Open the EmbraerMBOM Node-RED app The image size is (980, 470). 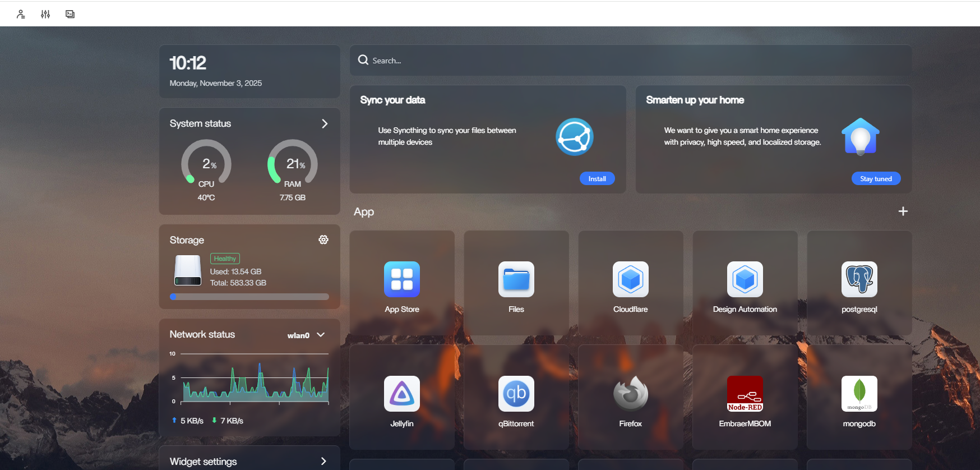(x=745, y=394)
